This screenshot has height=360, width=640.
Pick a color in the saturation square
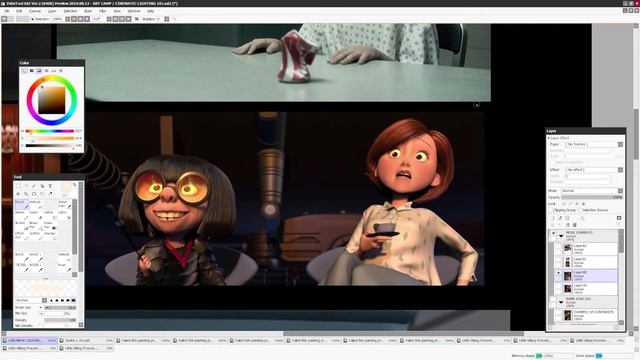pos(51,100)
